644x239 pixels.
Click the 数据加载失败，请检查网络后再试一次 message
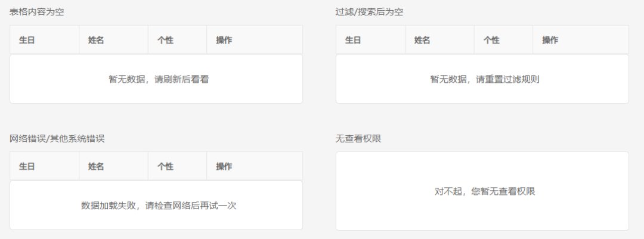[x=159, y=206]
